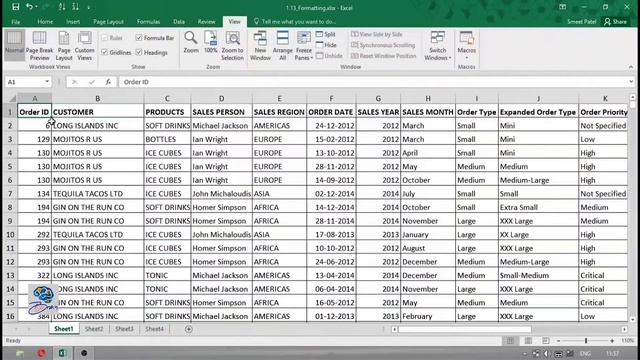Click the Ribbon Display Options icon
Viewport: 640px width, 360px height.
562,7
